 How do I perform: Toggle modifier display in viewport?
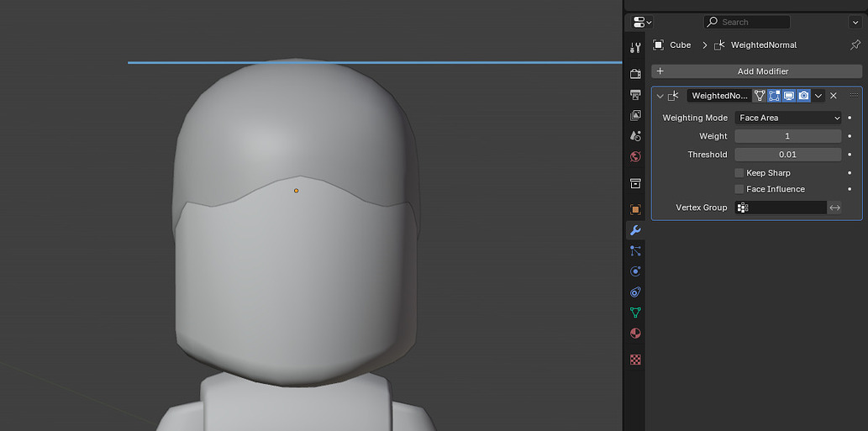789,96
